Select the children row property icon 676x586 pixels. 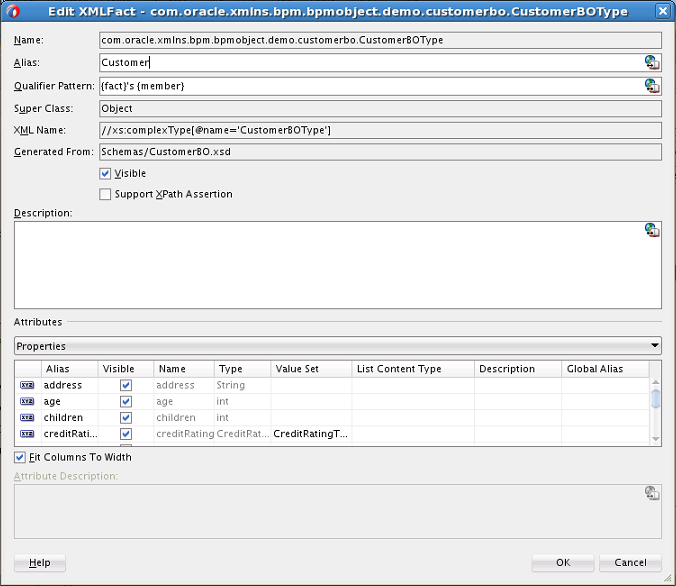(27, 417)
